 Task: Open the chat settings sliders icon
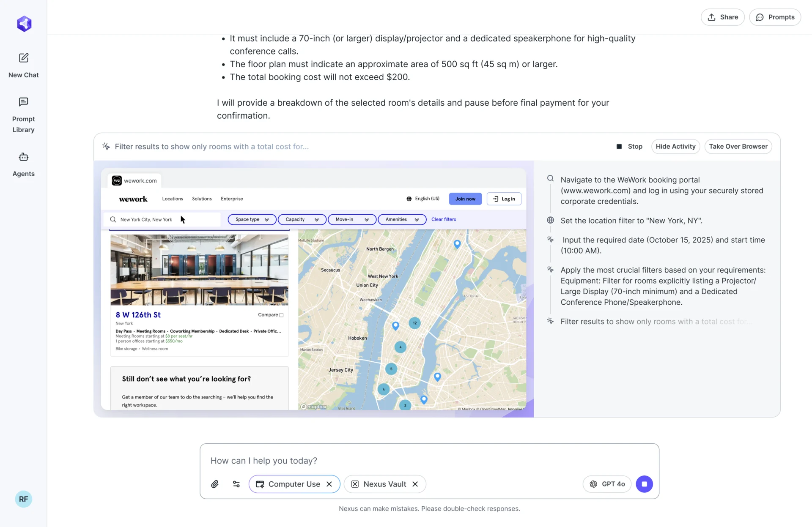pos(236,484)
